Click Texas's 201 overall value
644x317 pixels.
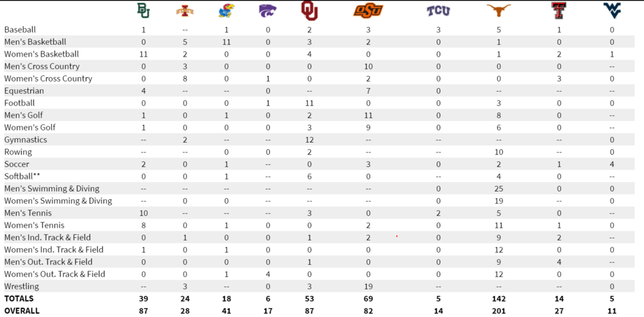pyautogui.click(x=497, y=311)
